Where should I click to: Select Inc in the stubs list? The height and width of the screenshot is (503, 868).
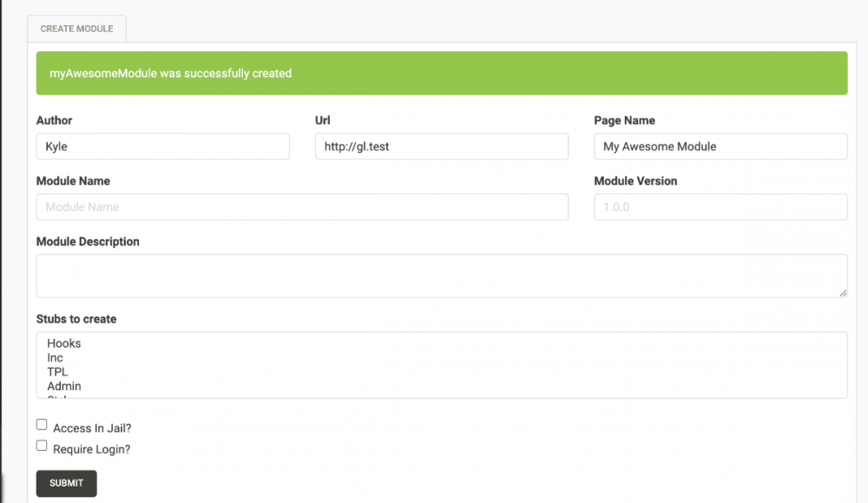pyautogui.click(x=56, y=357)
